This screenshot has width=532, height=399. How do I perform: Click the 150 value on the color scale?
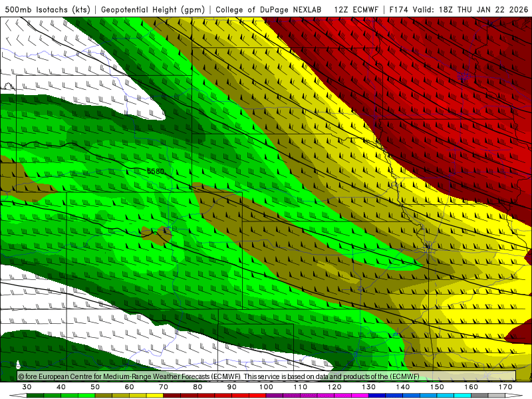[437, 387]
